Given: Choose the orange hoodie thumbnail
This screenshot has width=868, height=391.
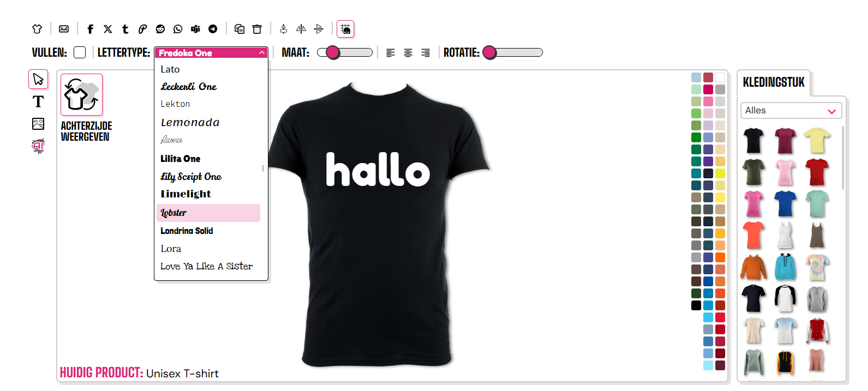Looking at the screenshot, I should [x=753, y=267].
